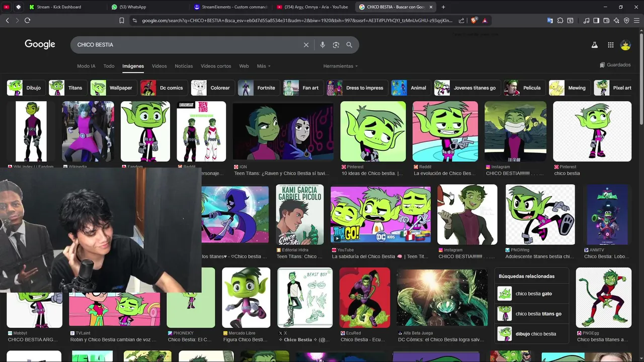Viewport: 644px width, 362px height.
Task: Filter images by Fortnite chip
Action: (258, 87)
